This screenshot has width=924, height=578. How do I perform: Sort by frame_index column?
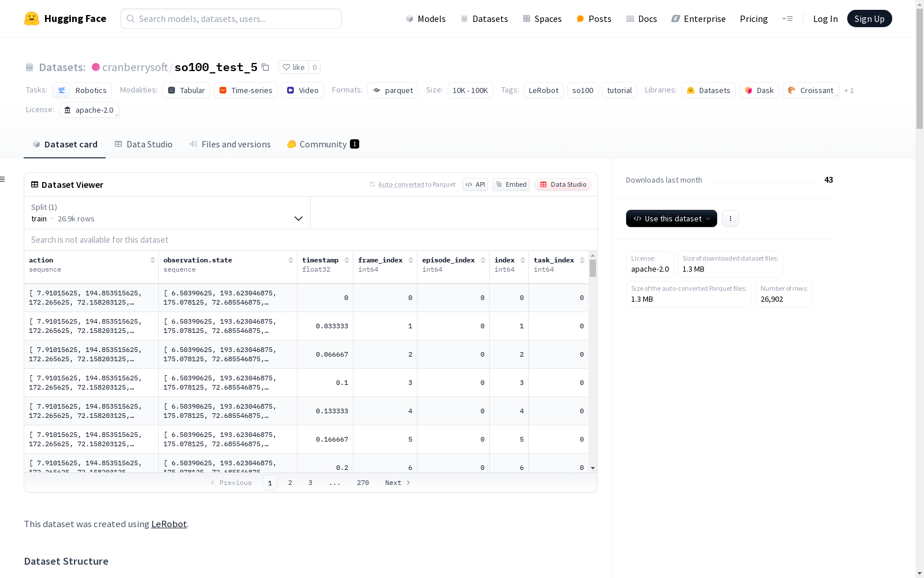pyautogui.click(x=411, y=260)
